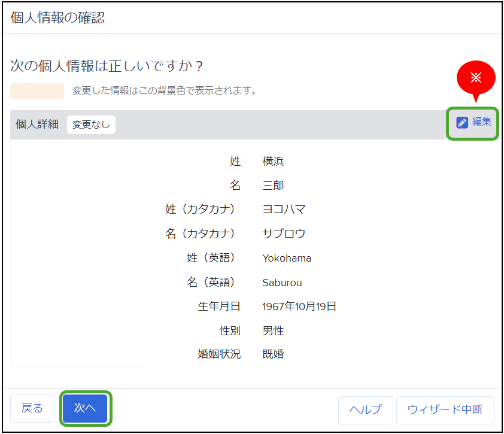Click the gender value 男性
The image size is (504, 434).
273,330
